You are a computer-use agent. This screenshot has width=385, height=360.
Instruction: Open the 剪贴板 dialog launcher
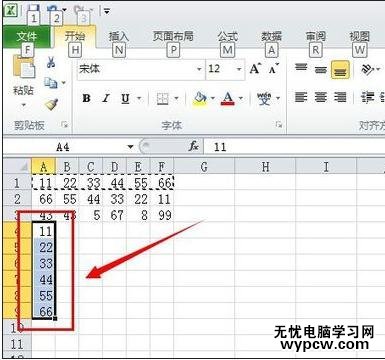[65, 125]
